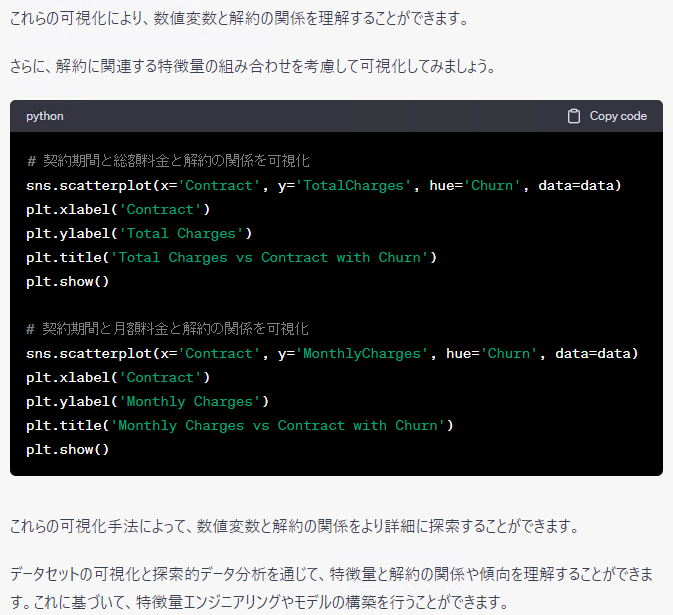The height and width of the screenshot is (615, 673).
Task: Click the 'Total Charges vs Contract with Churn' title line
Action: coord(231,257)
